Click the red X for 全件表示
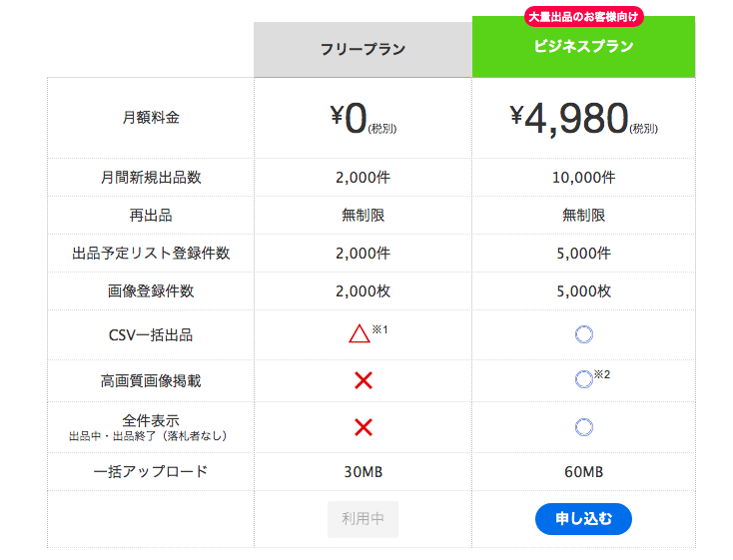733x560 pixels. coord(364,427)
